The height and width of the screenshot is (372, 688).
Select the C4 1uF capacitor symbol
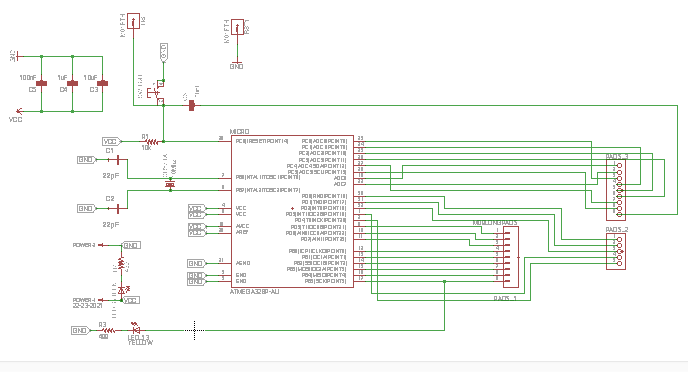[72, 83]
